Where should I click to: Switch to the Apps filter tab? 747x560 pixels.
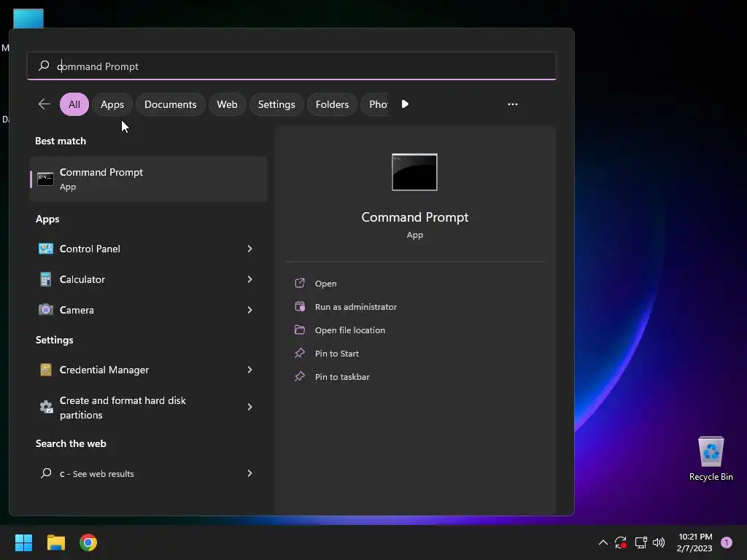(112, 104)
